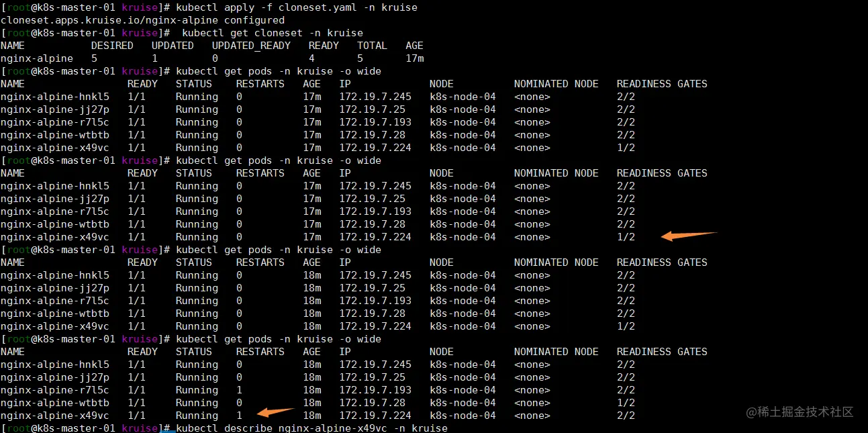Click 2/2 readiness gates in nginx-alpine-x49vc row
The image size is (868, 433).
click(626, 416)
